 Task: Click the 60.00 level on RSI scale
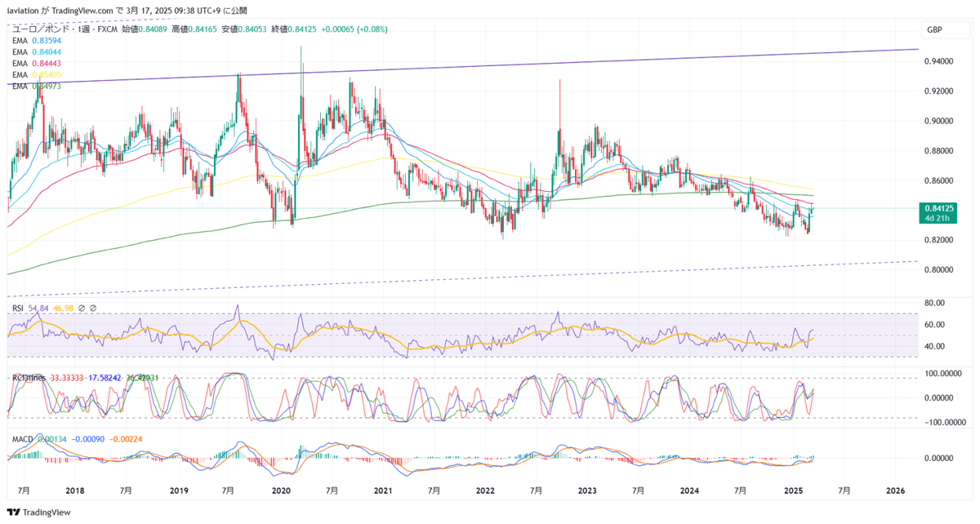[x=935, y=325]
